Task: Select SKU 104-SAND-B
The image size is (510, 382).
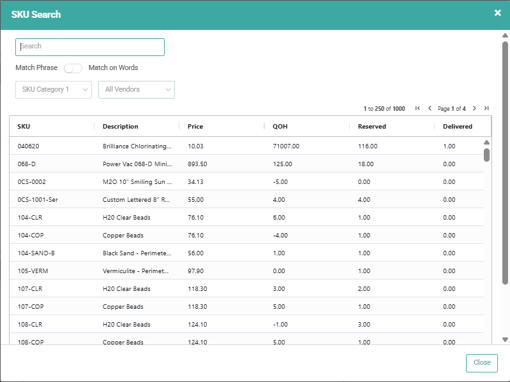Action: pos(36,253)
